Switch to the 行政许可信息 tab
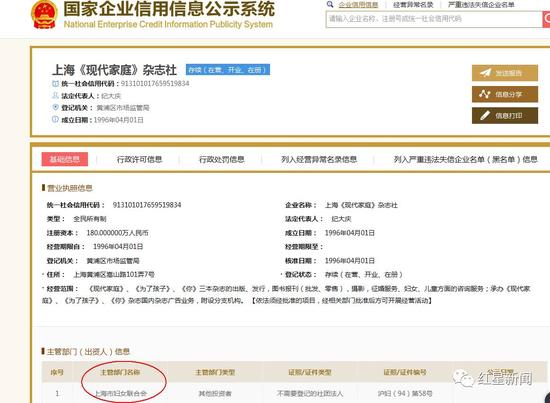 140,160
